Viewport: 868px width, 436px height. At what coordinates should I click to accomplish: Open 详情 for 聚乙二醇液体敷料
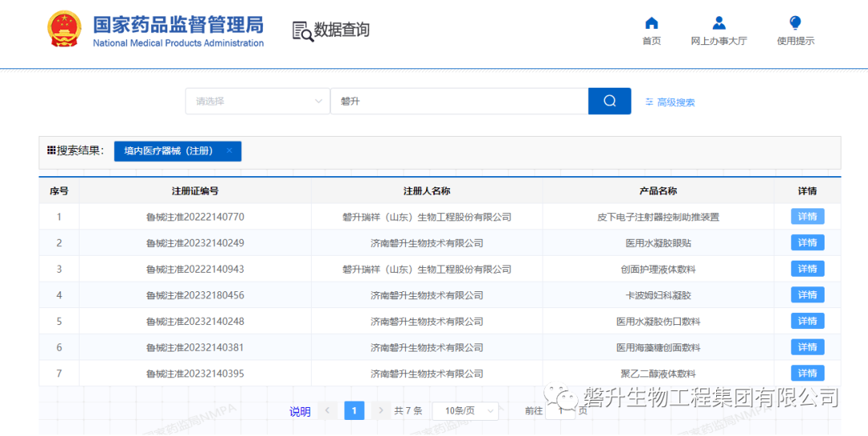pyautogui.click(x=807, y=372)
